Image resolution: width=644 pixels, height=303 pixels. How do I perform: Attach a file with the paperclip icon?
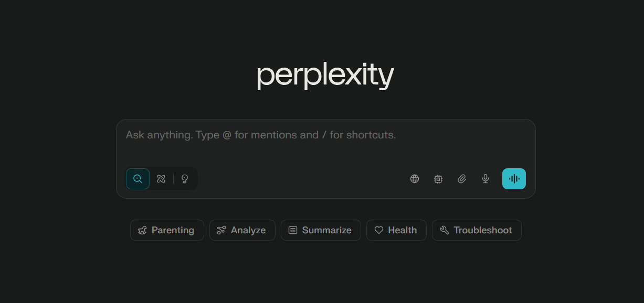click(x=462, y=179)
